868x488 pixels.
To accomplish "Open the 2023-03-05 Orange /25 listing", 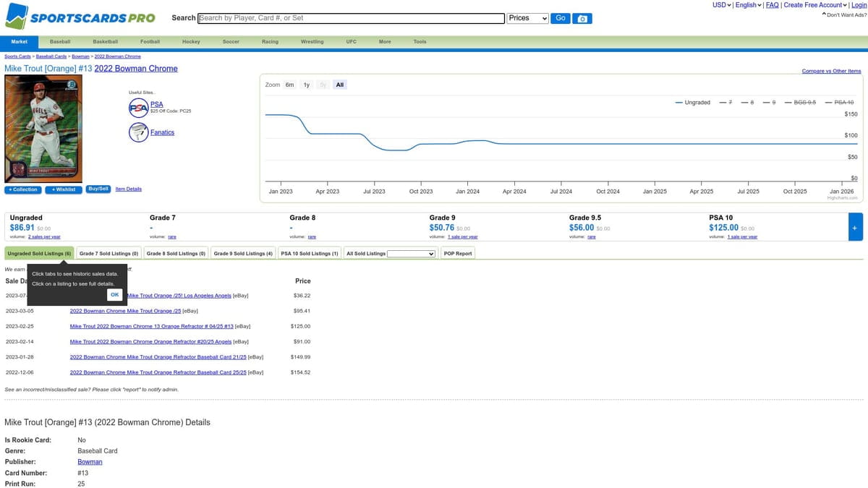I will [x=126, y=311].
